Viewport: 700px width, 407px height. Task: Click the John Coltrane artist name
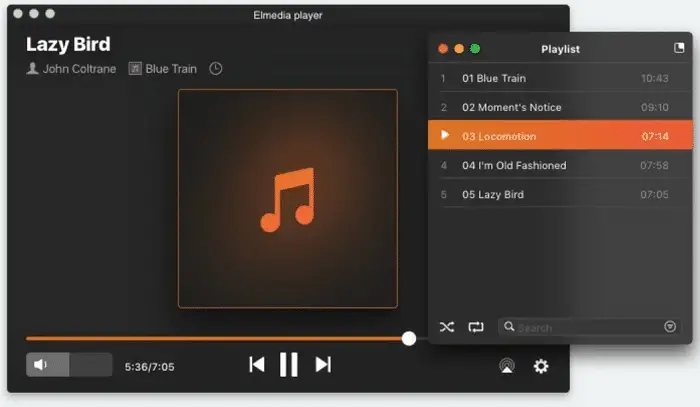(79, 69)
